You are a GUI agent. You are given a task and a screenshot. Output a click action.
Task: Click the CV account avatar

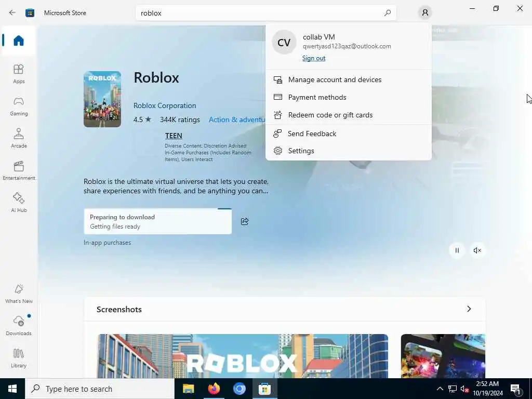(284, 43)
